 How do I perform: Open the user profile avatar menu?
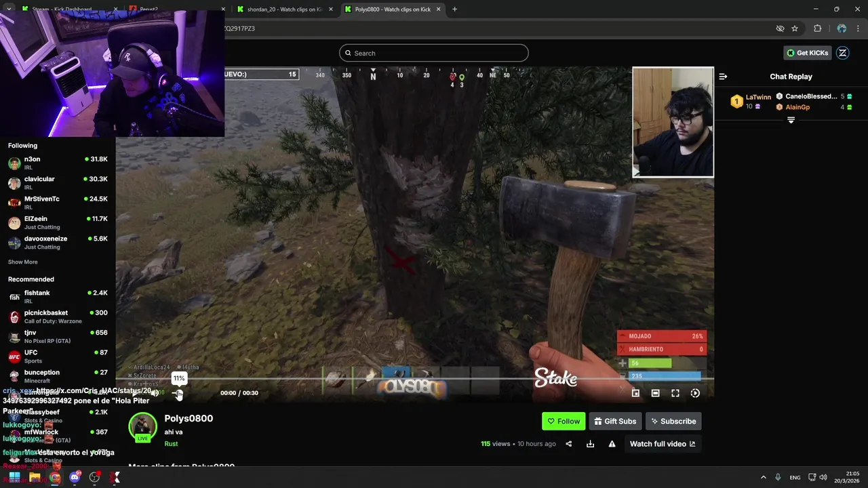843,53
